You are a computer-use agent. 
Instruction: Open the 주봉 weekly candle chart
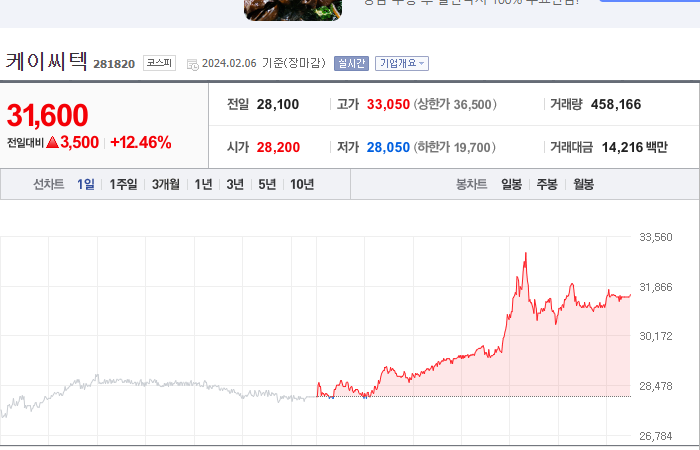547,184
